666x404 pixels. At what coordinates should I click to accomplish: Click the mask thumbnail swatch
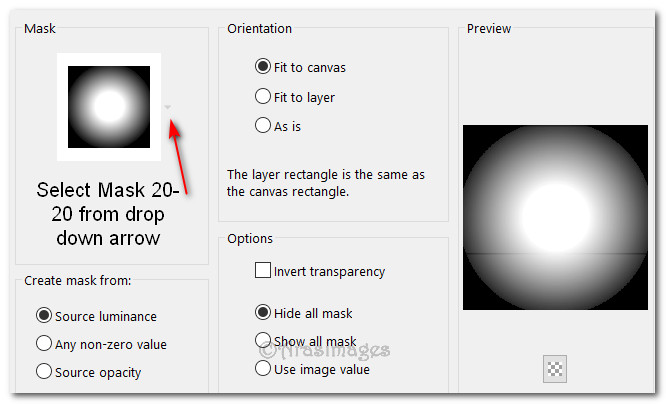pos(108,106)
